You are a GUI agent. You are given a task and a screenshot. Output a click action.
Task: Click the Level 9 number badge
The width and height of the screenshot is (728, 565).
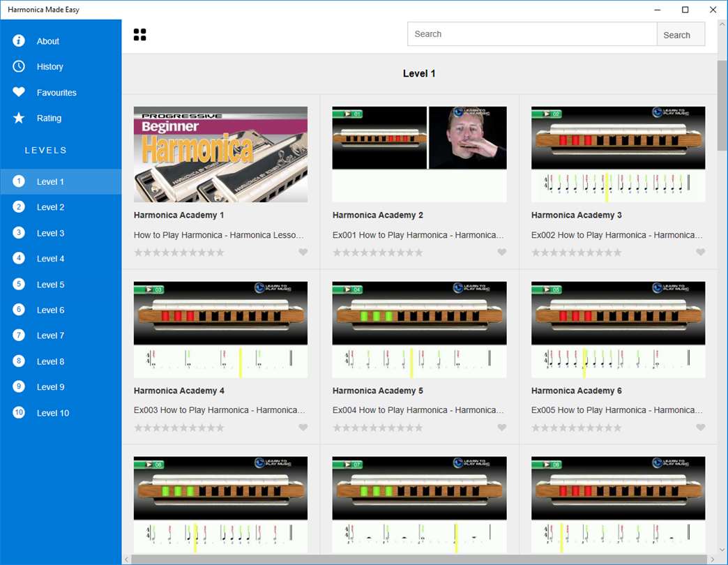19,386
